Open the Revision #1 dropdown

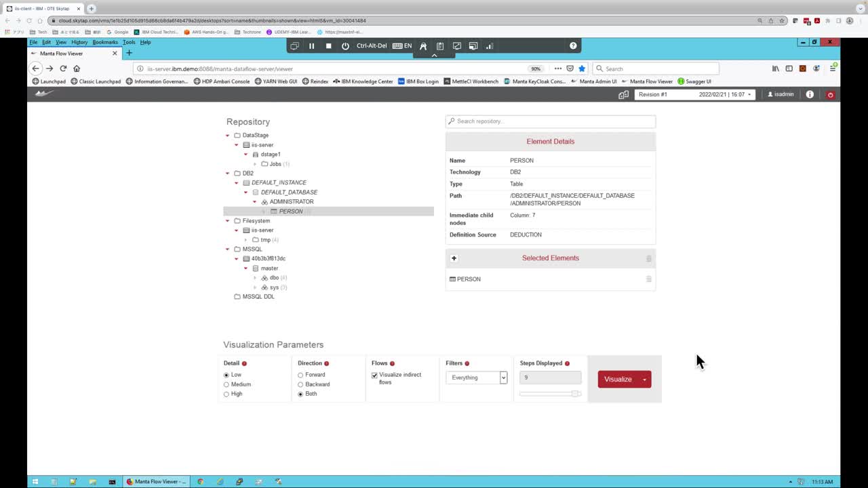(x=695, y=94)
